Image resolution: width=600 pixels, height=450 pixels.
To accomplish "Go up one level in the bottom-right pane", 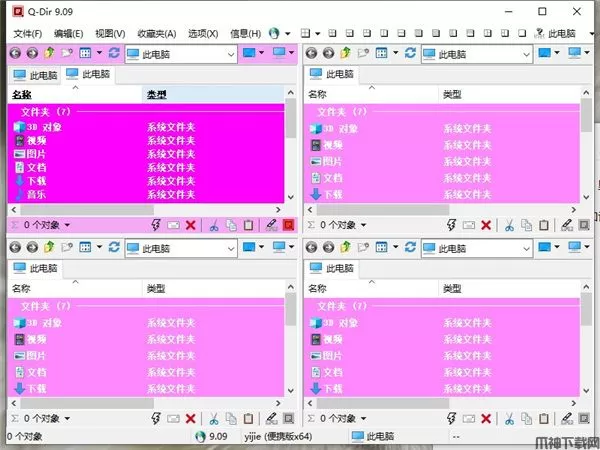I will (x=346, y=247).
